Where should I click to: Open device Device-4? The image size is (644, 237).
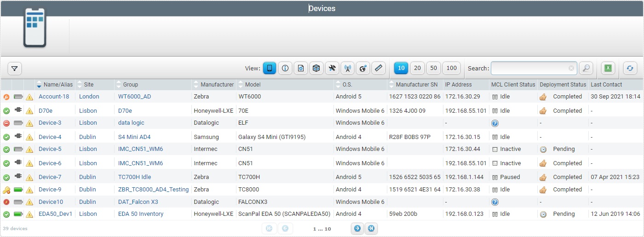pos(50,137)
